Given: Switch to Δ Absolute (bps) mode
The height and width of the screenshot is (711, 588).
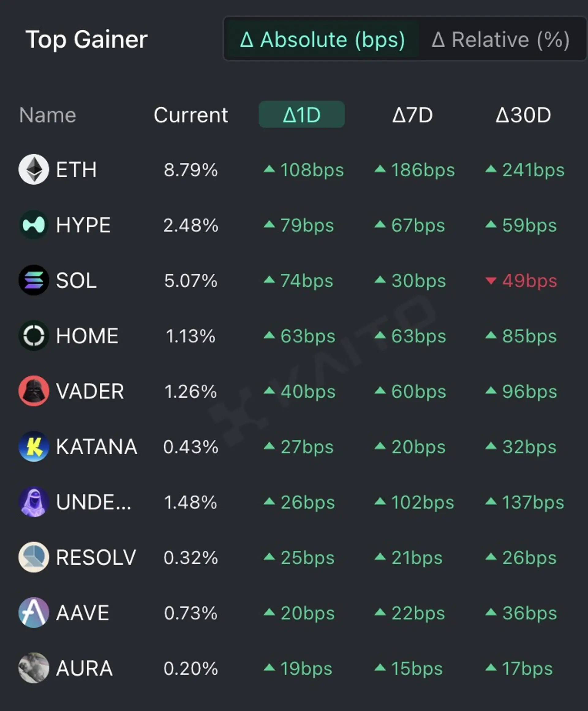Looking at the screenshot, I should [x=322, y=39].
